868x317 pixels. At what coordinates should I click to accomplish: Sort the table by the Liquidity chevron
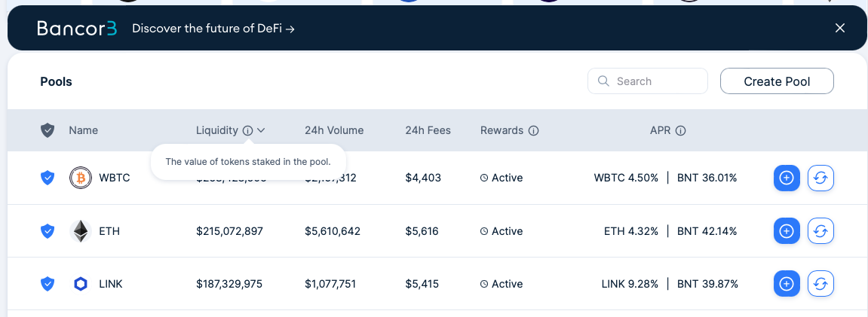click(261, 131)
